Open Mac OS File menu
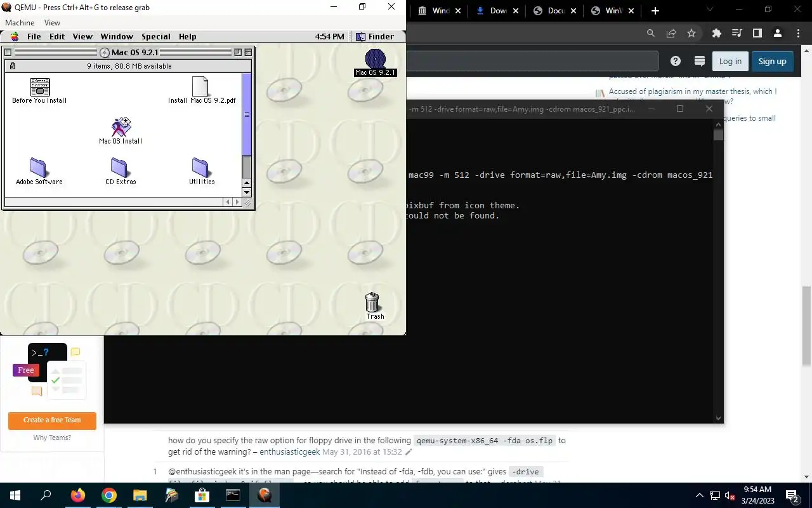Viewport: 812px width, 508px height. 34,36
